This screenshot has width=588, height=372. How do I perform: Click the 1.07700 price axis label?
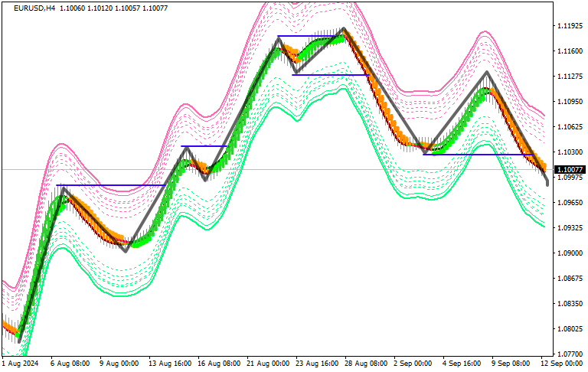pos(570,354)
